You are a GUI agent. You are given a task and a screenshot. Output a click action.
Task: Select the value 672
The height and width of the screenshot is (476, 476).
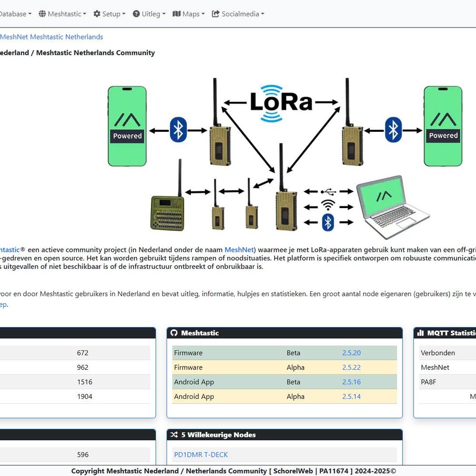click(82, 353)
